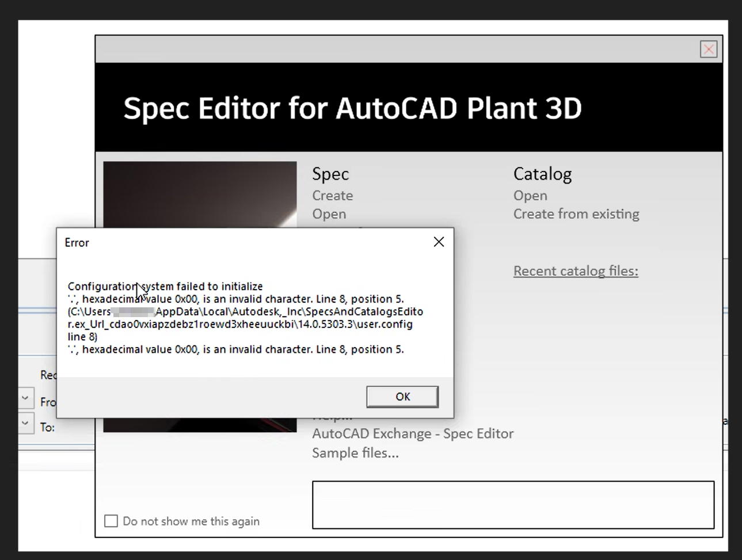Image resolution: width=742 pixels, height=560 pixels.
Task: Click the 'Spec Editor for AutoCAD Plant 3D' title
Action: click(352, 108)
